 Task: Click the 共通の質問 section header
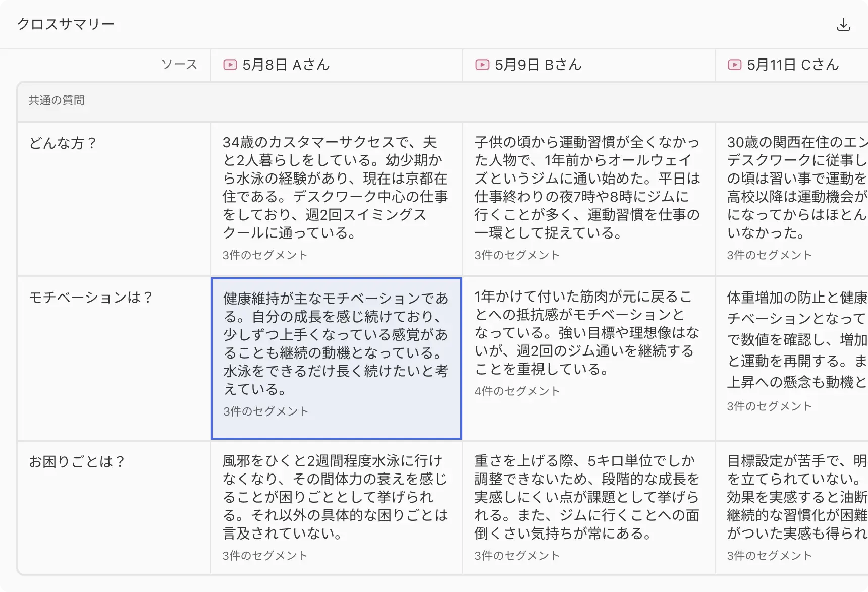tap(57, 100)
